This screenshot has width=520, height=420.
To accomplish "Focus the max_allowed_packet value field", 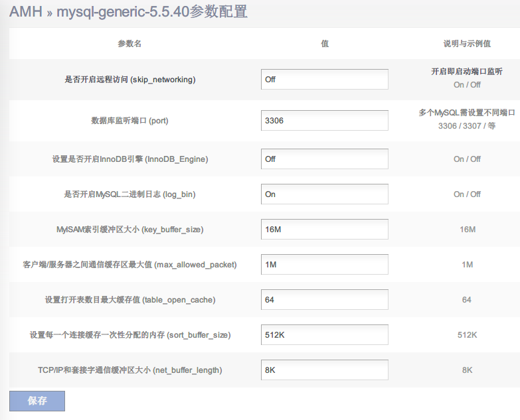I will click(324, 265).
